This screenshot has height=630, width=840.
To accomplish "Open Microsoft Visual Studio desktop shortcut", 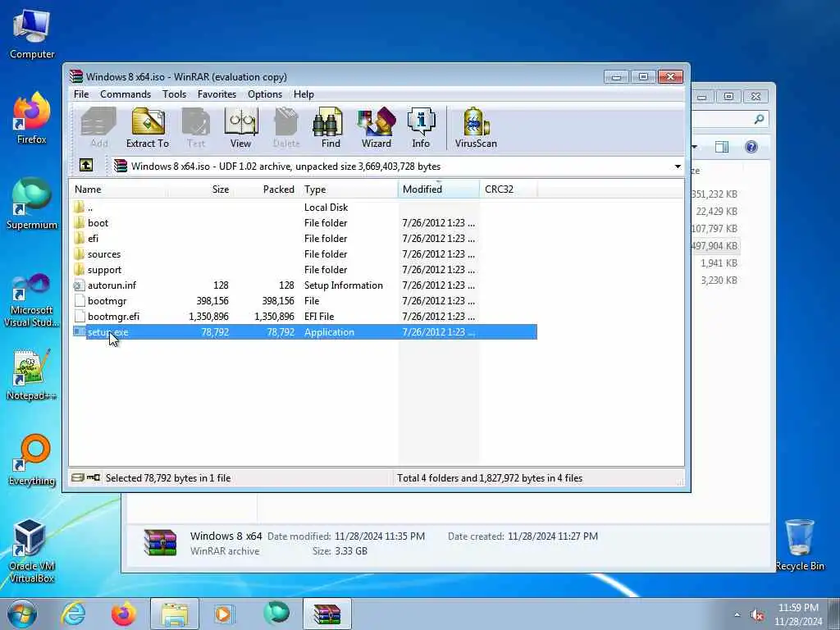I will [x=32, y=300].
